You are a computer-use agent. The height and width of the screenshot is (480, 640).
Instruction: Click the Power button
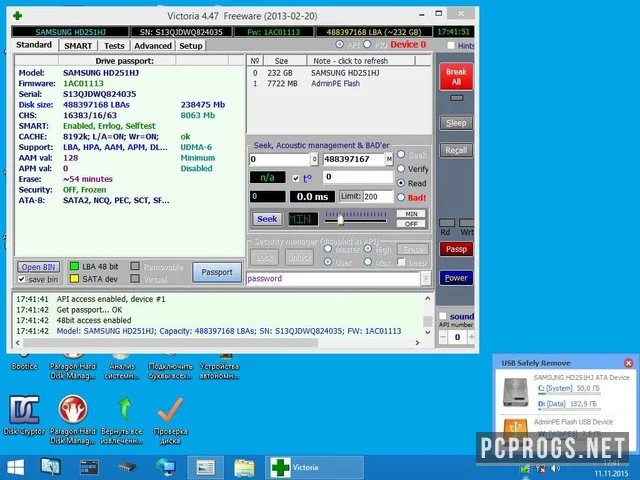(456, 278)
